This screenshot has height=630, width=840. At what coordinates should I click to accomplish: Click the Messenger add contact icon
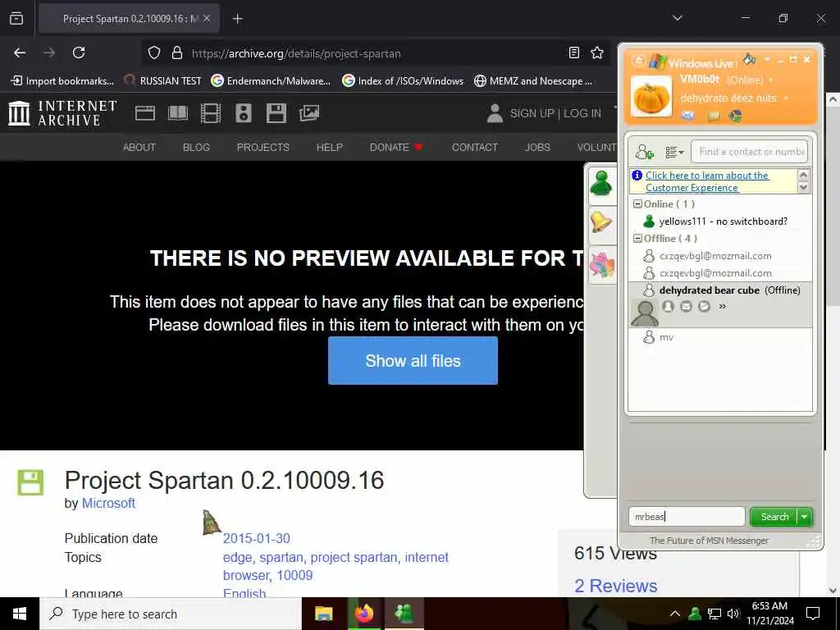pos(645,152)
